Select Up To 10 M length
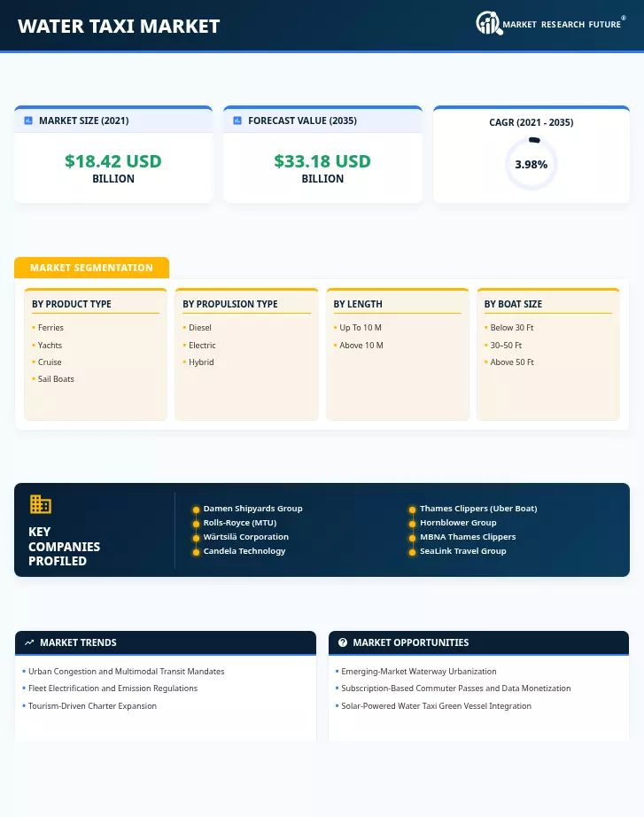This screenshot has height=817, width=644. click(x=361, y=327)
